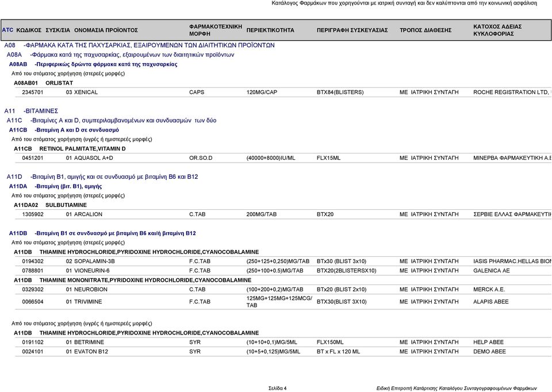Screen dimensions: 552x392
Task: Click the ΤΡΟΠΟΣ ΔΙΑΘΕΣΗΣ column header
Action: [425, 30]
